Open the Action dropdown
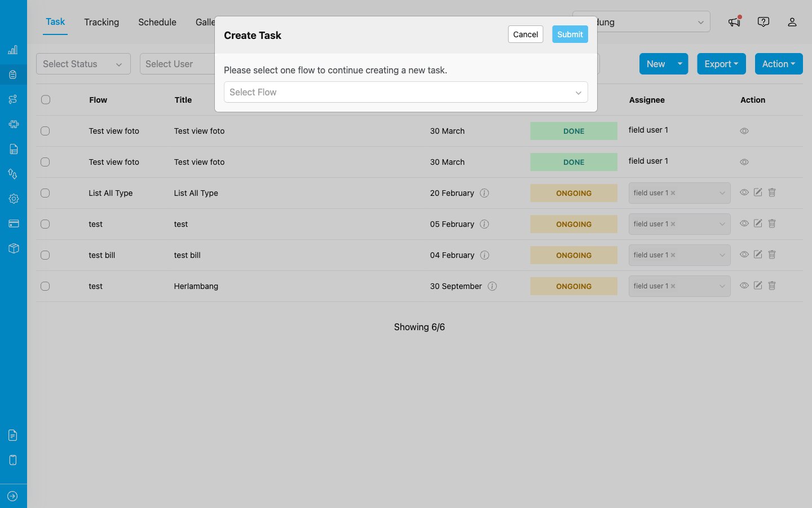The height and width of the screenshot is (508, 812). click(x=779, y=64)
